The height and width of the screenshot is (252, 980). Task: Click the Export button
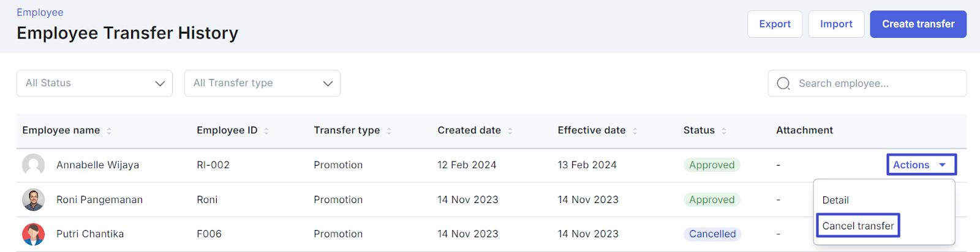click(775, 24)
